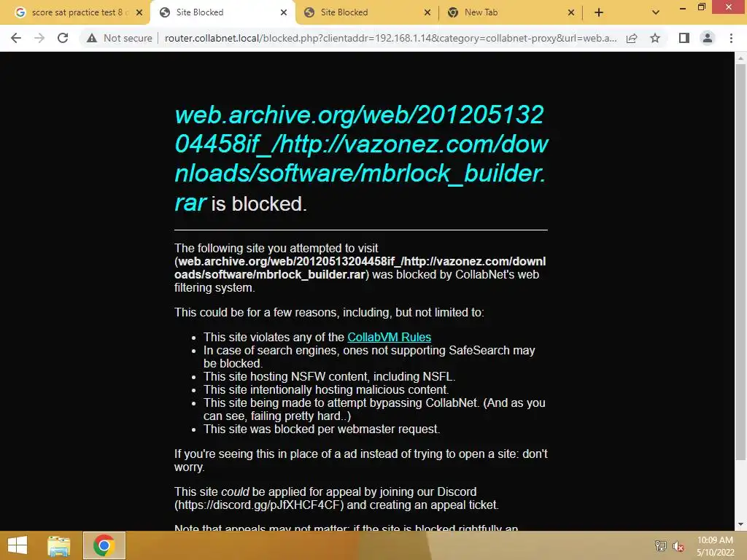Viewport: 747px width, 560px height.
Task: Share this page via share icon
Action: pos(632,38)
